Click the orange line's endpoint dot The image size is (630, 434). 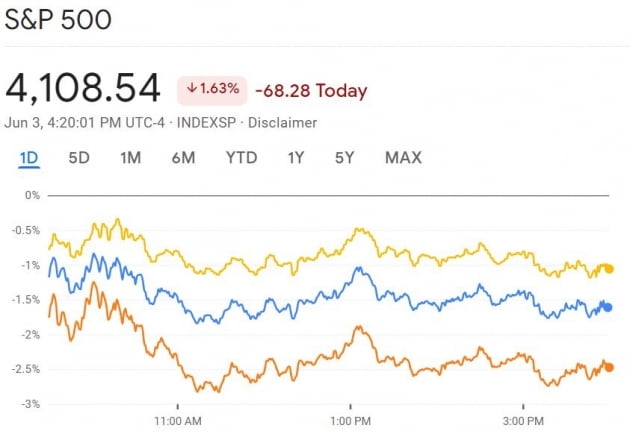click(608, 367)
